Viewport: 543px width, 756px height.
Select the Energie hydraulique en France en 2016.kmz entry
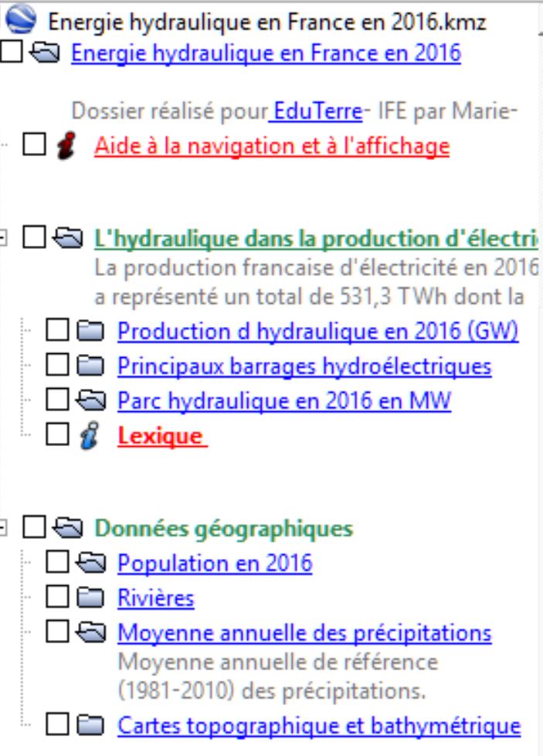tap(267, 22)
